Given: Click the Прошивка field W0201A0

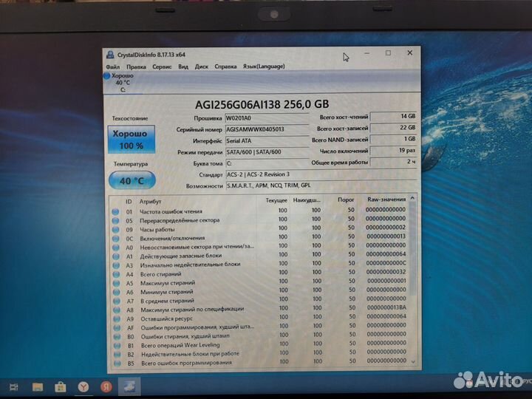Looking at the screenshot, I should tap(267, 118).
